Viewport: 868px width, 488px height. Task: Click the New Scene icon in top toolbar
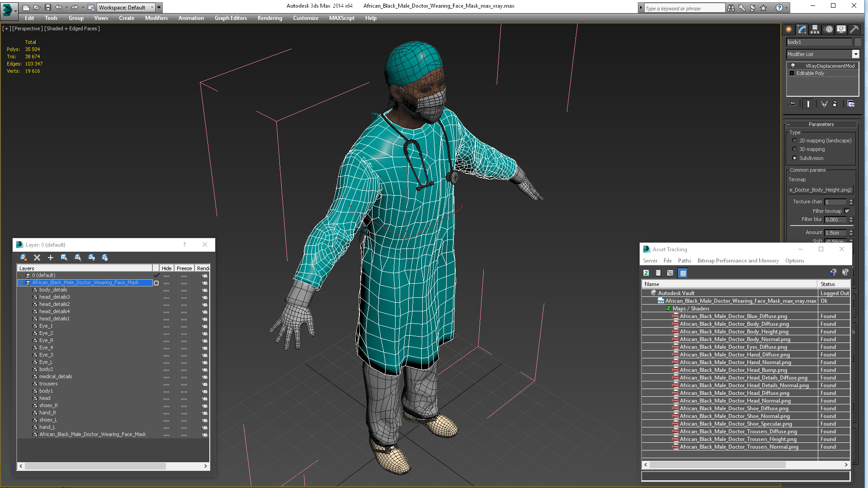coord(26,8)
